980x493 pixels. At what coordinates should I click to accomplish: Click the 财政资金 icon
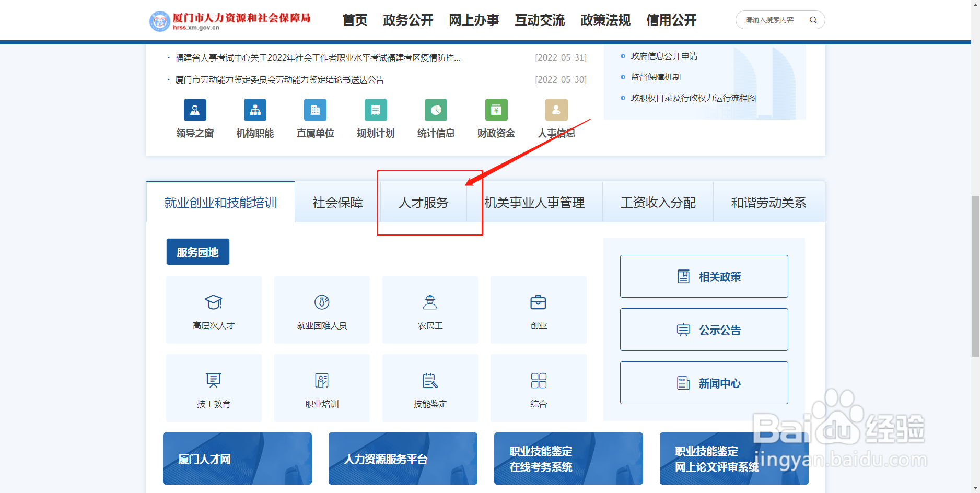(x=496, y=110)
